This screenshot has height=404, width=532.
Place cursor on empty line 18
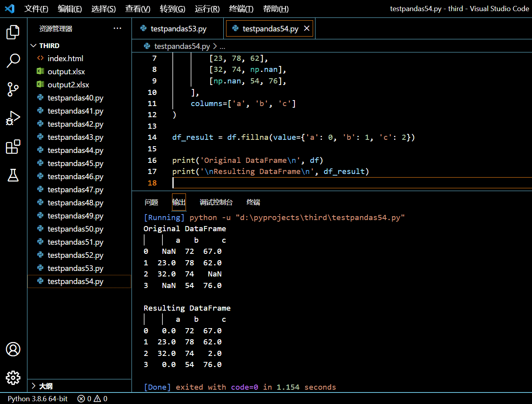pos(352,183)
